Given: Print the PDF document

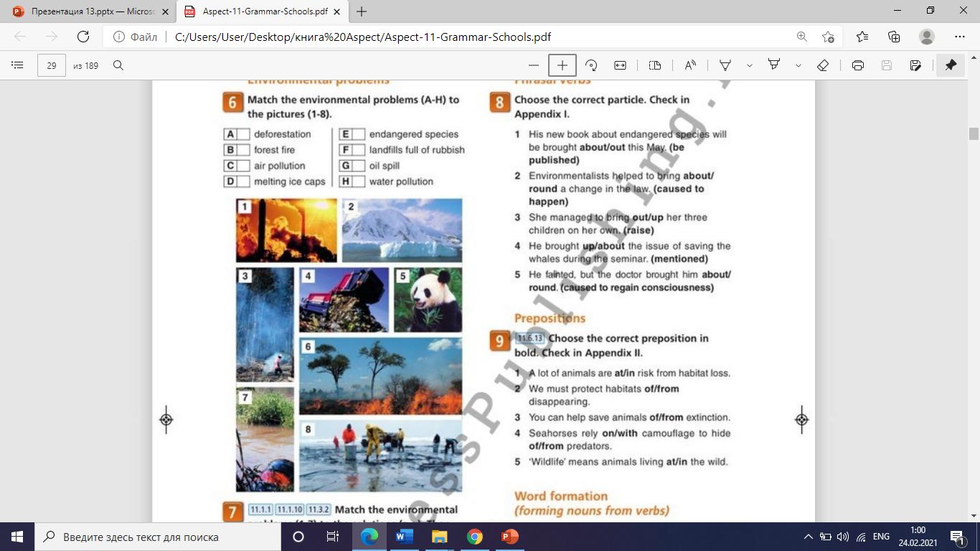Looking at the screenshot, I should click(857, 65).
